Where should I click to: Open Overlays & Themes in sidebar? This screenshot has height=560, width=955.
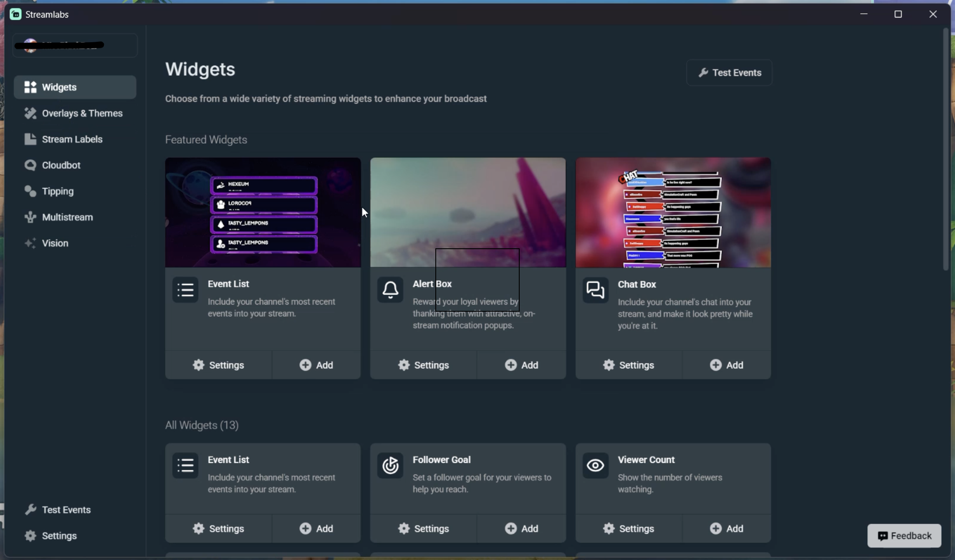pos(75,113)
